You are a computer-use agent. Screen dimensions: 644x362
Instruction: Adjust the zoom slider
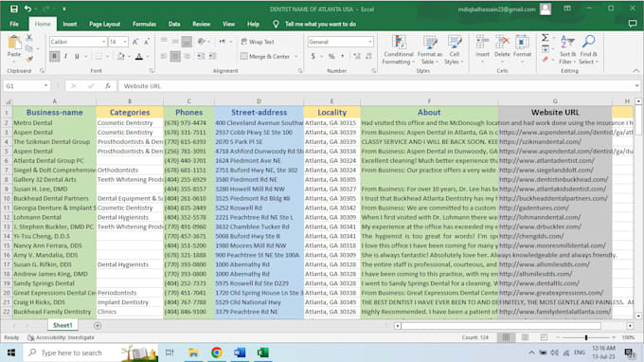(x=586, y=337)
